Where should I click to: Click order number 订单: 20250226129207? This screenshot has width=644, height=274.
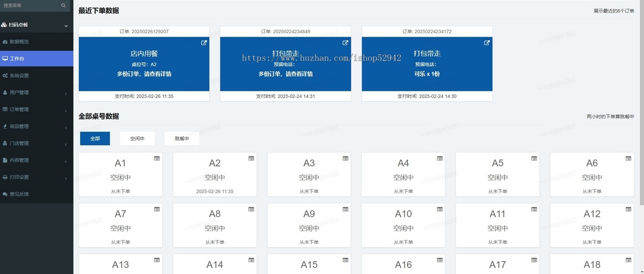pos(144,32)
